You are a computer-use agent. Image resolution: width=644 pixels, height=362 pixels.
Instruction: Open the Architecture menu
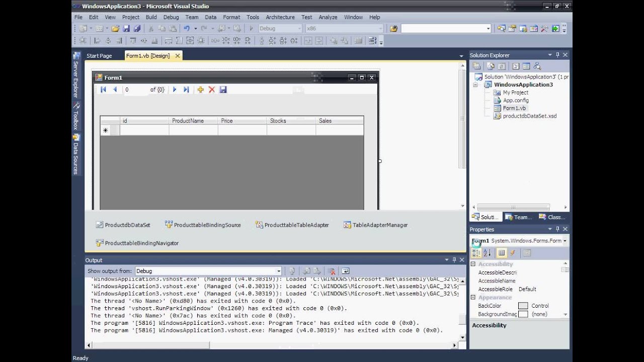coord(280,17)
